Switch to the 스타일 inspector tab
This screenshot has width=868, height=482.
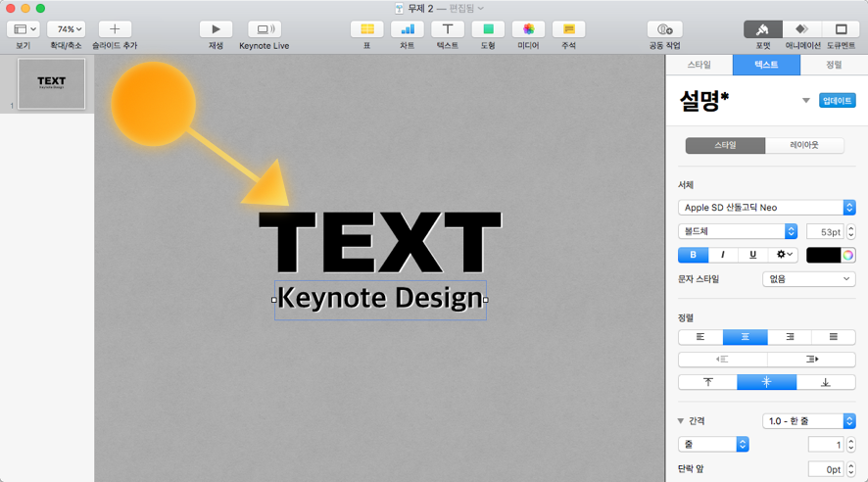tap(699, 65)
